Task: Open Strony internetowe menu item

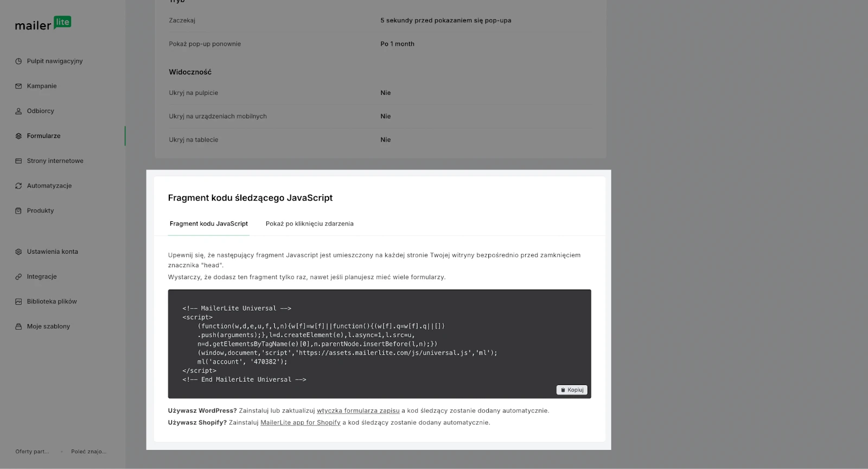Action: (x=55, y=161)
